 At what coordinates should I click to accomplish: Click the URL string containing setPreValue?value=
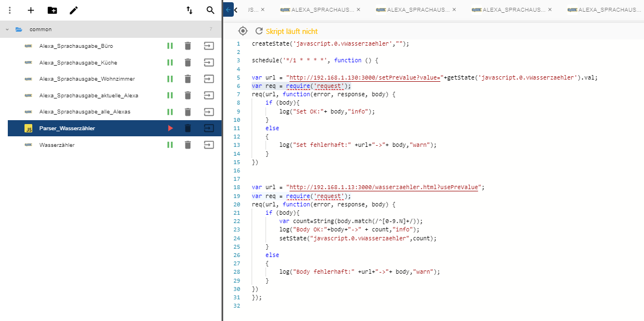[x=365, y=77]
